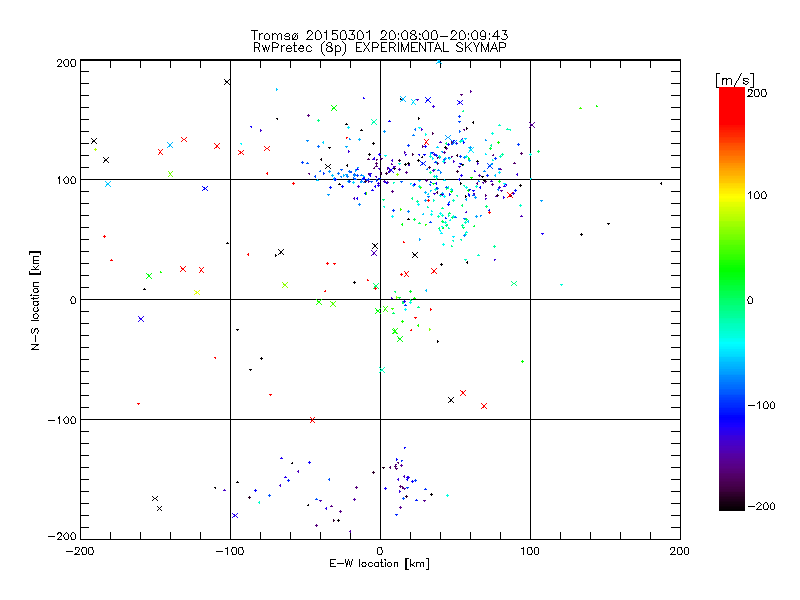Click the 200 tick label on E-W axis

[x=680, y=551]
